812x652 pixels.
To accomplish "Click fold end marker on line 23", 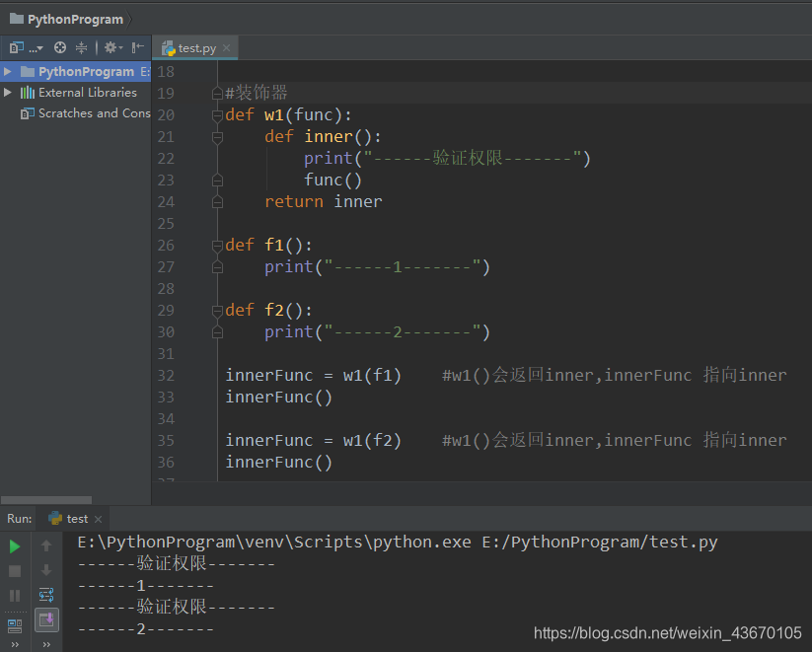I will click(217, 181).
